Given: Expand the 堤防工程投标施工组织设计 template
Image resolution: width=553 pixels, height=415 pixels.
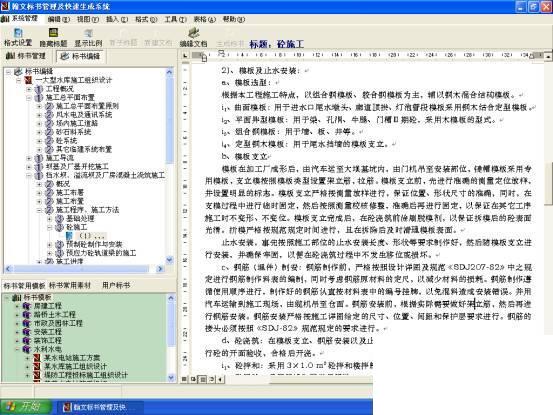Looking at the screenshot, I should (27, 375).
